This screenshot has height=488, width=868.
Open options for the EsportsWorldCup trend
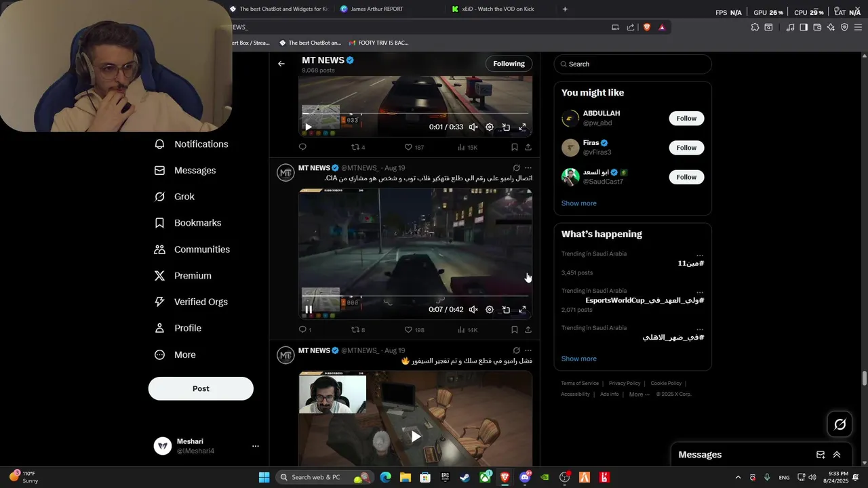pos(700,291)
